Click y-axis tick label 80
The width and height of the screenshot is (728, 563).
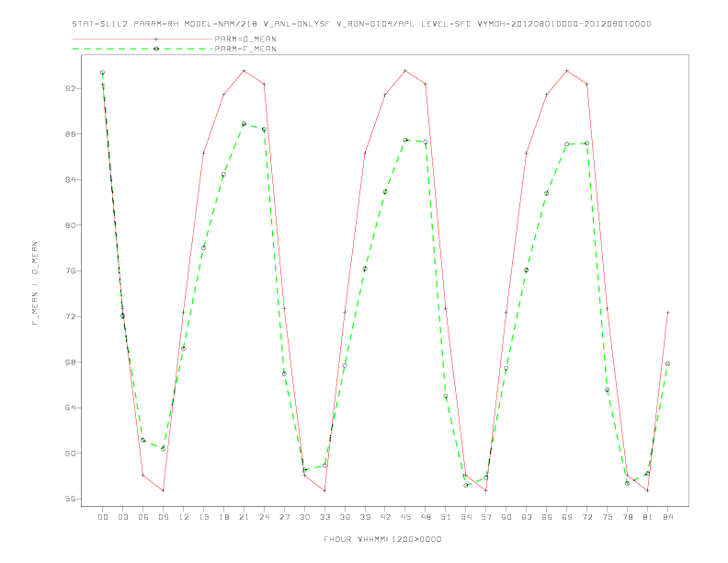pyautogui.click(x=71, y=224)
